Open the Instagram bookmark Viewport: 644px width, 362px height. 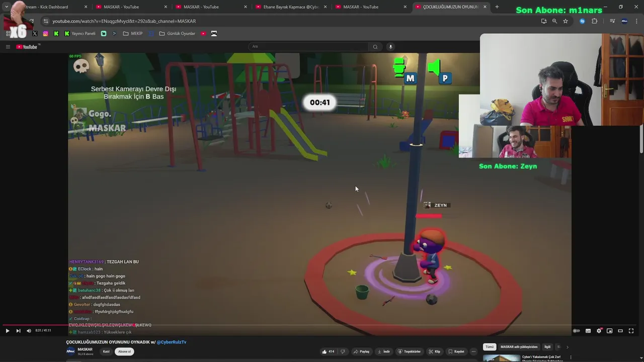[x=45, y=34]
